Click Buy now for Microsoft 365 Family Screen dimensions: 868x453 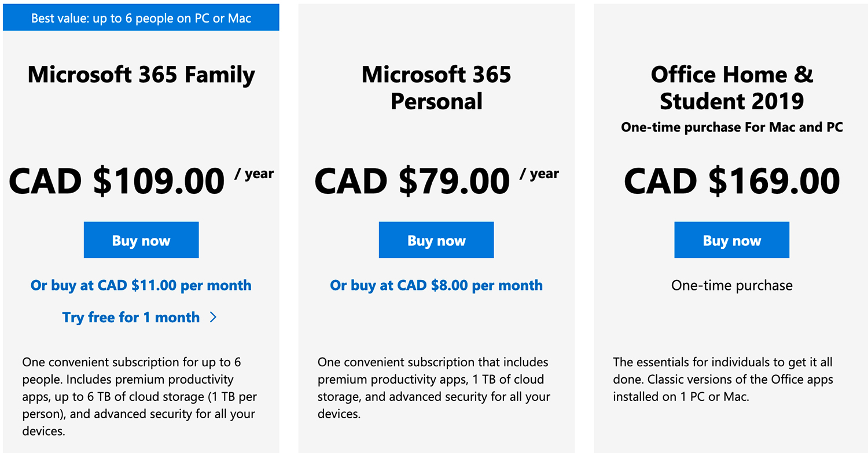141,240
